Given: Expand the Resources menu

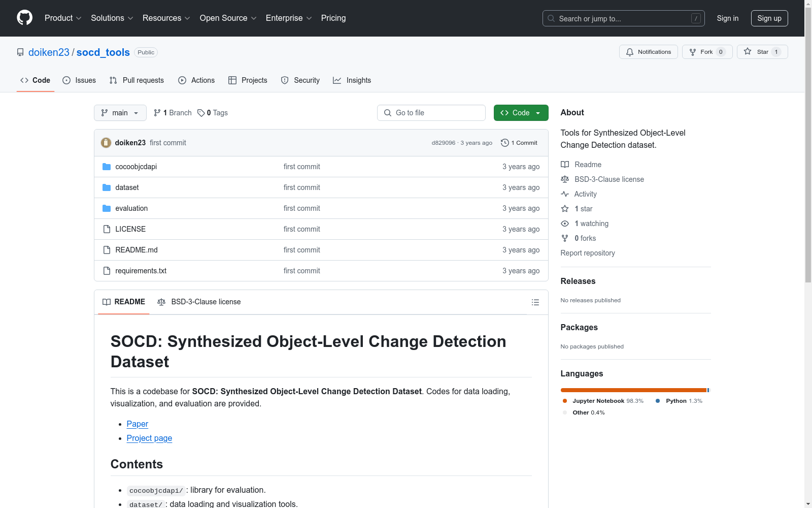Looking at the screenshot, I should [x=166, y=18].
